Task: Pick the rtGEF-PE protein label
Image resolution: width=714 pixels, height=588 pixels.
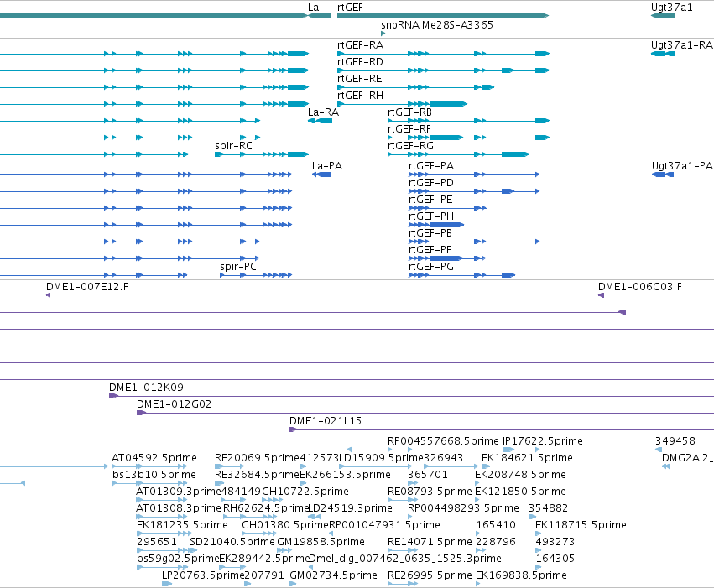Action: point(430,200)
